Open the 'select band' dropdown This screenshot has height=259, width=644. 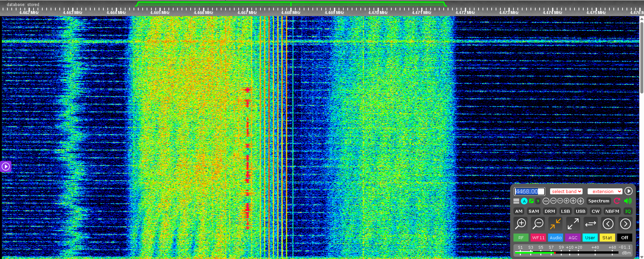coord(566,191)
